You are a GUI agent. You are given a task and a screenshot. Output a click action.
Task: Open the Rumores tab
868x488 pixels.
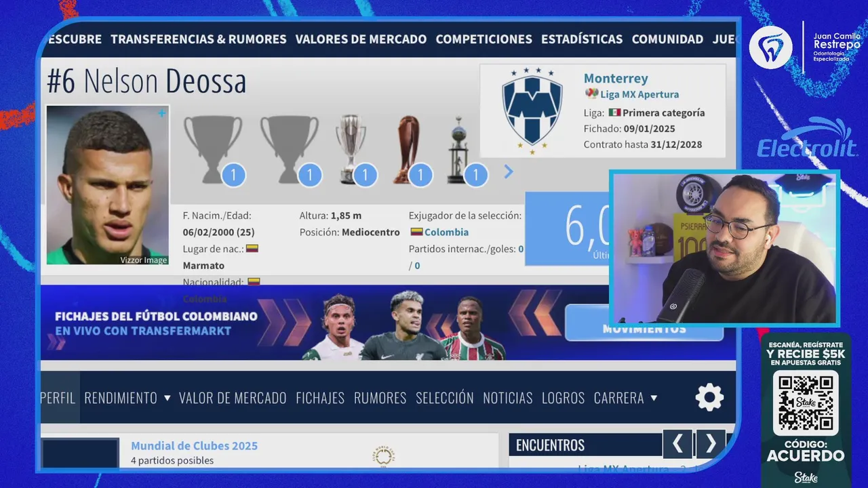pyautogui.click(x=380, y=398)
